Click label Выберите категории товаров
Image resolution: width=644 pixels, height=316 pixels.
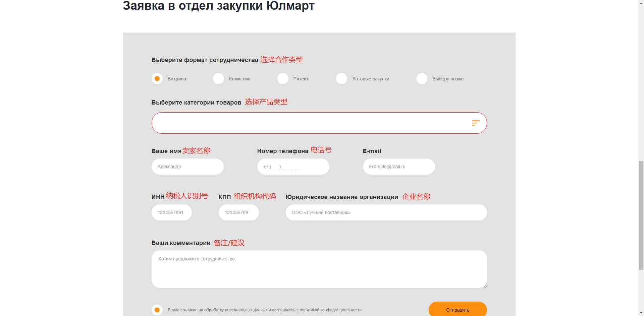point(196,103)
